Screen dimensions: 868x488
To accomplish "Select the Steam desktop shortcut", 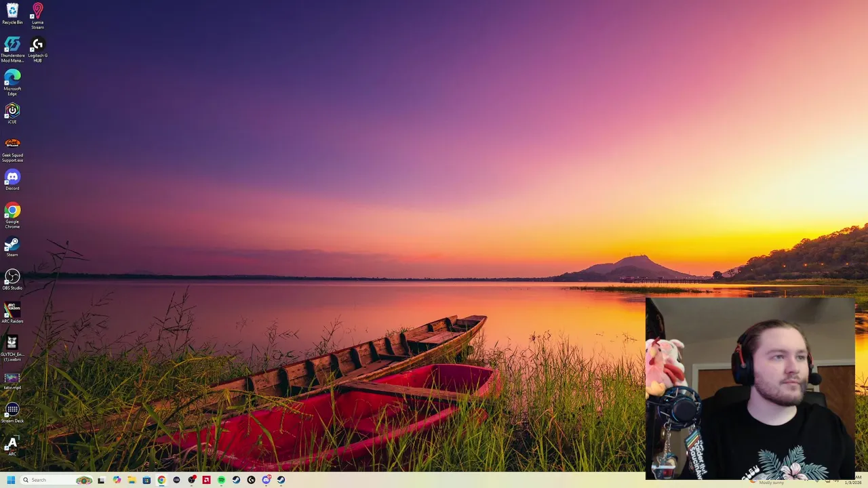I will 12,245.
